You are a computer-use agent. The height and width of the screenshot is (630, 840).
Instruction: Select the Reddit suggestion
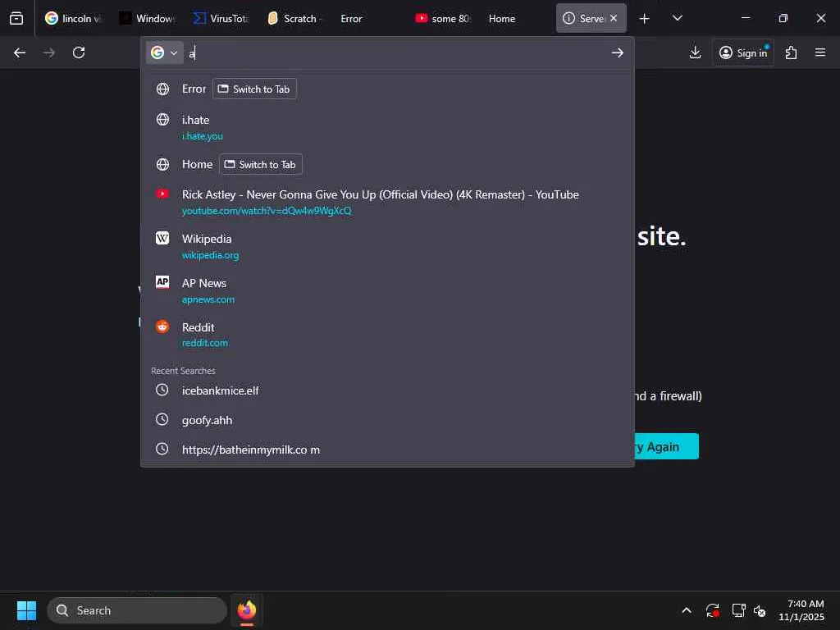pyautogui.click(x=387, y=335)
